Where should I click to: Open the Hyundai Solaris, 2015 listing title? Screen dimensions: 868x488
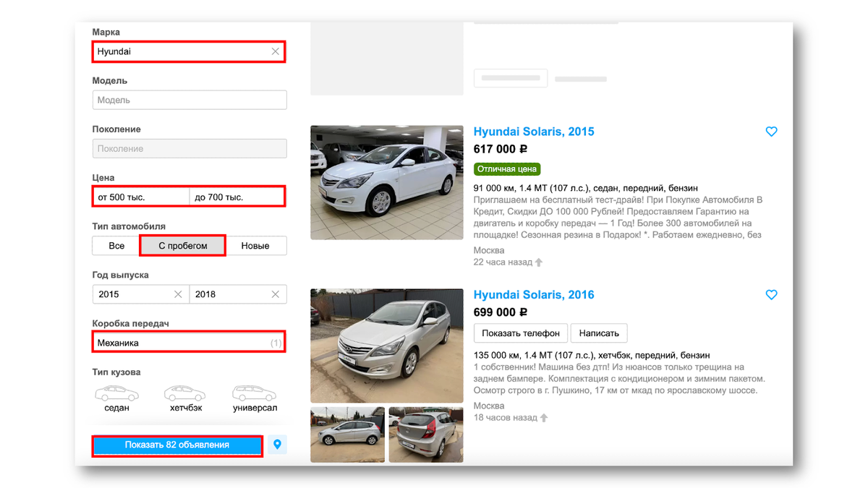tap(534, 132)
